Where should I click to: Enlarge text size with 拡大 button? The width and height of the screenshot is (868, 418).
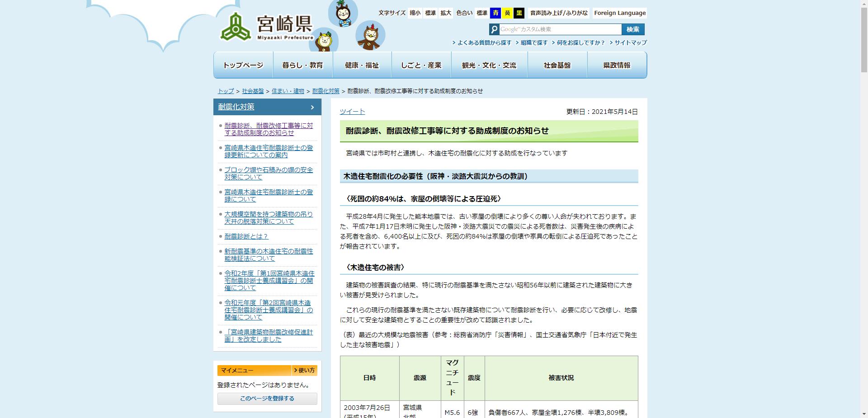point(445,13)
